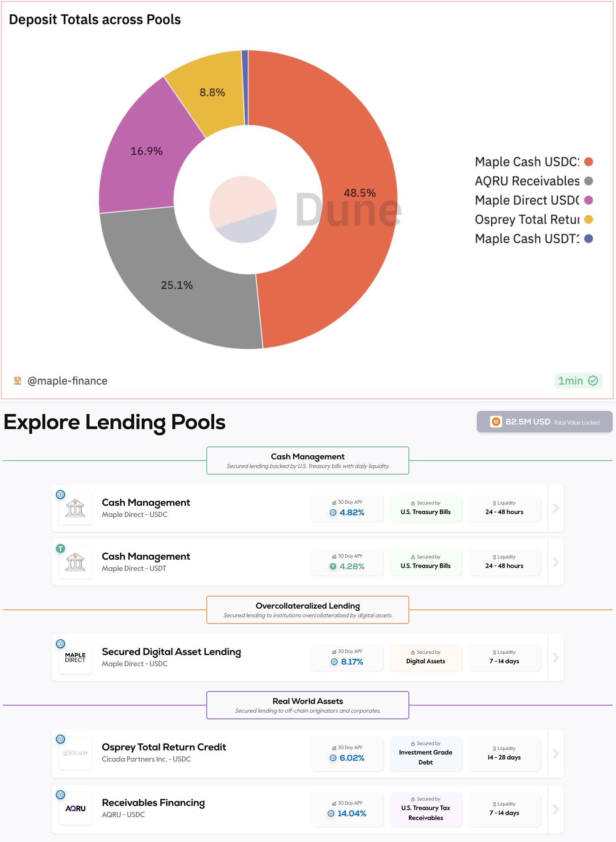Click the Maple Direct logo thumbnail
This screenshot has height=842, width=616.
(75, 658)
